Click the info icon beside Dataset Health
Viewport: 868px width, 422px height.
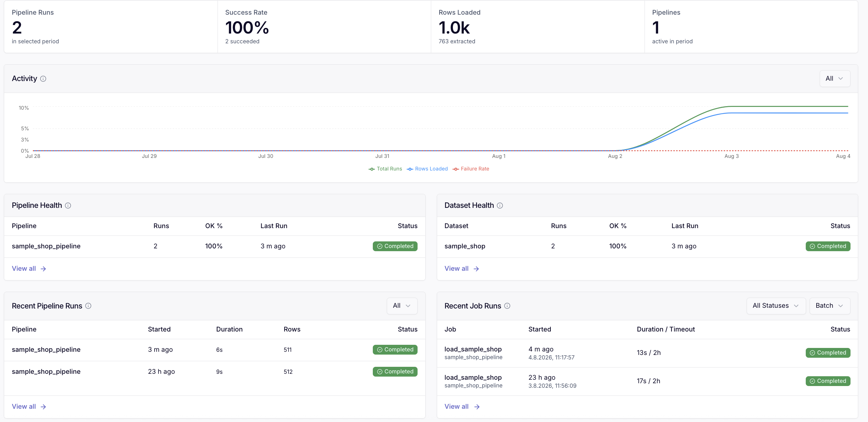(x=500, y=205)
